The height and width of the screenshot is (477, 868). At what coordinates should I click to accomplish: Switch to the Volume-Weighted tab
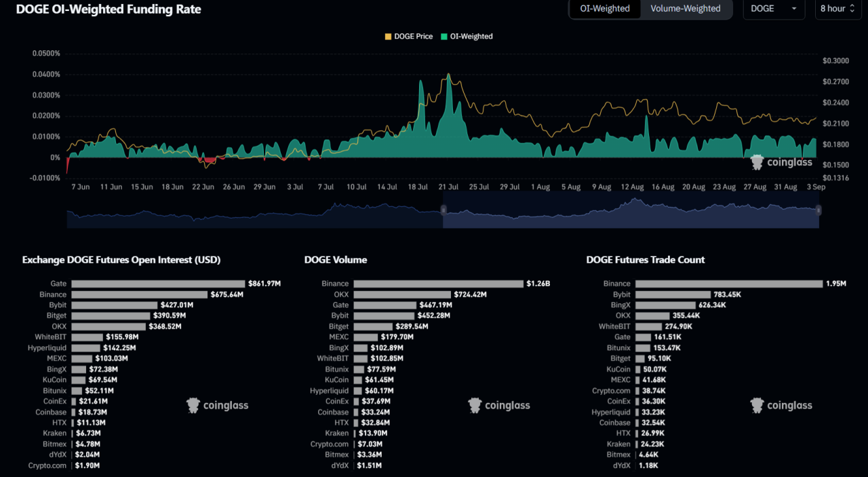point(686,9)
